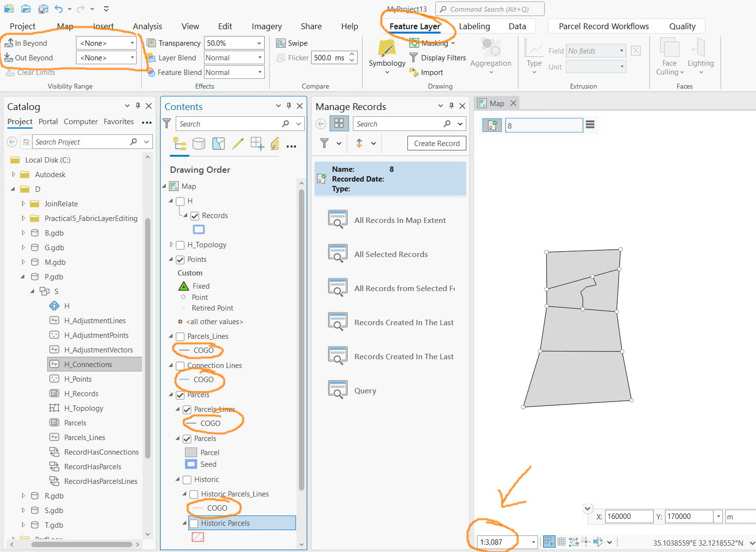Toggle the Records layer checkbox under H
Screen dimensions: 756x552
tap(194, 216)
